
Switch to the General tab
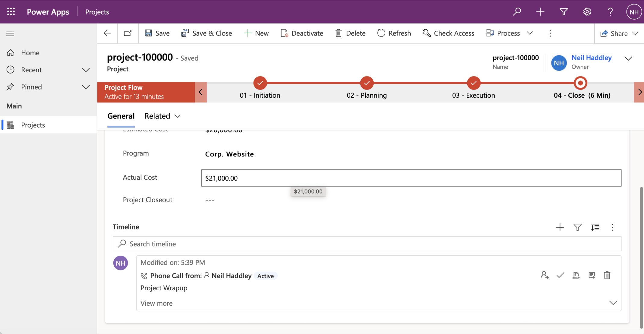tap(121, 116)
